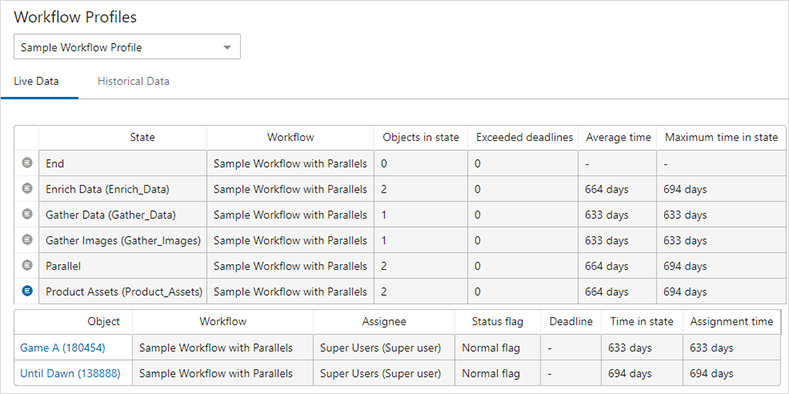
Task: Select the circle icon beside Enrich Data row
Action: 27,188
